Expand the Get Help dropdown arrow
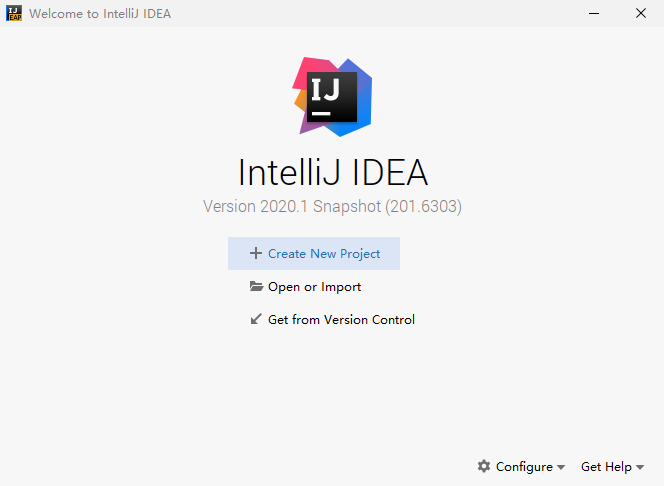The height and width of the screenshot is (486, 664). click(x=640, y=468)
